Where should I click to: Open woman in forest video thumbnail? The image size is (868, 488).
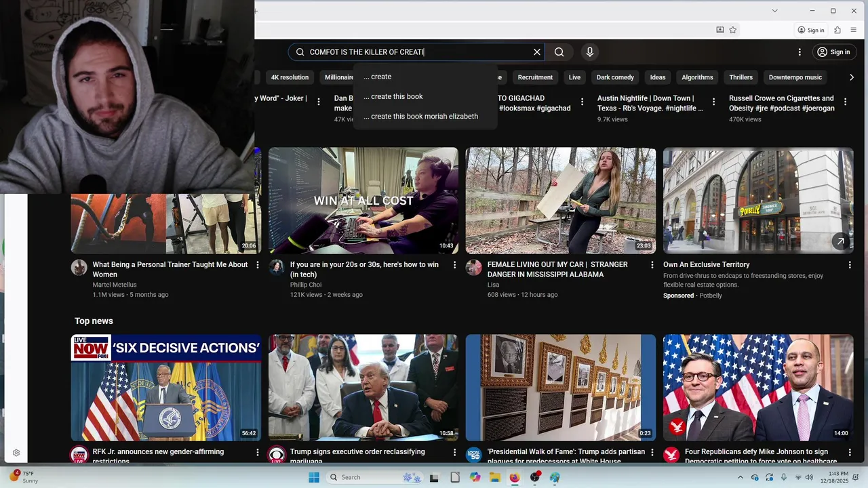coord(561,201)
